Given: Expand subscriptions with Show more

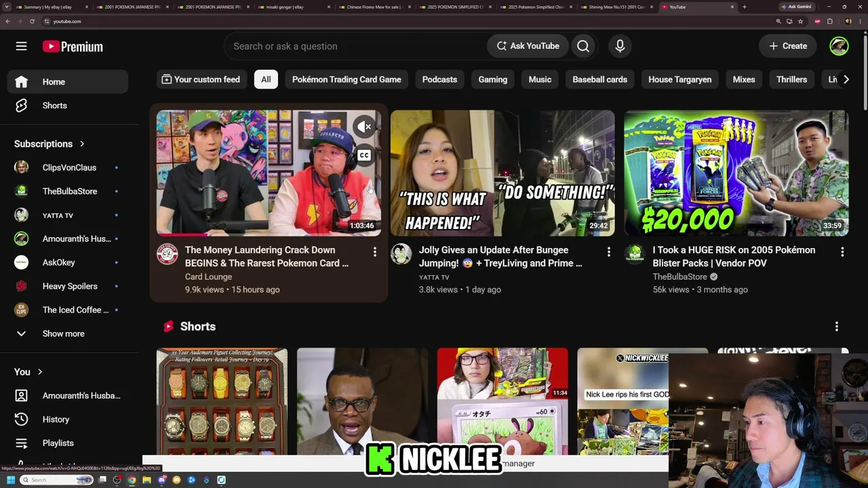Looking at the screenshot, I should click(x=68, y=333).
